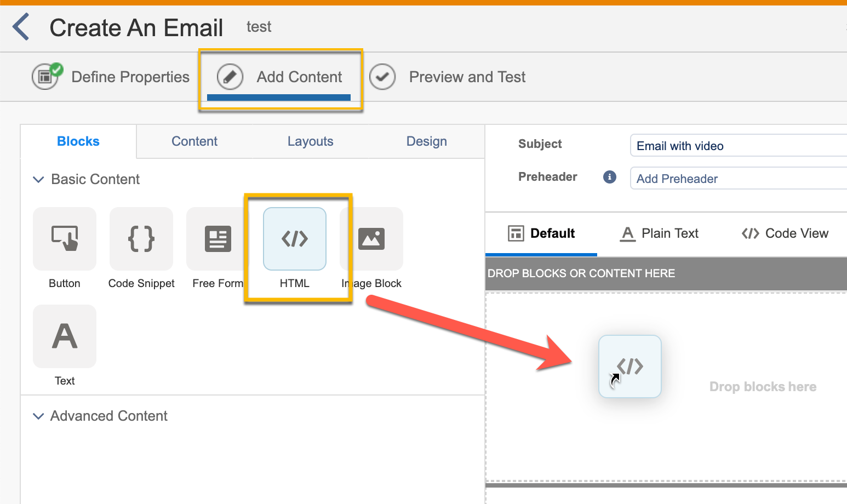Click the Define Properties step icon
The height and width of the screenshot is (504, 847).
(x=46, y=76)
